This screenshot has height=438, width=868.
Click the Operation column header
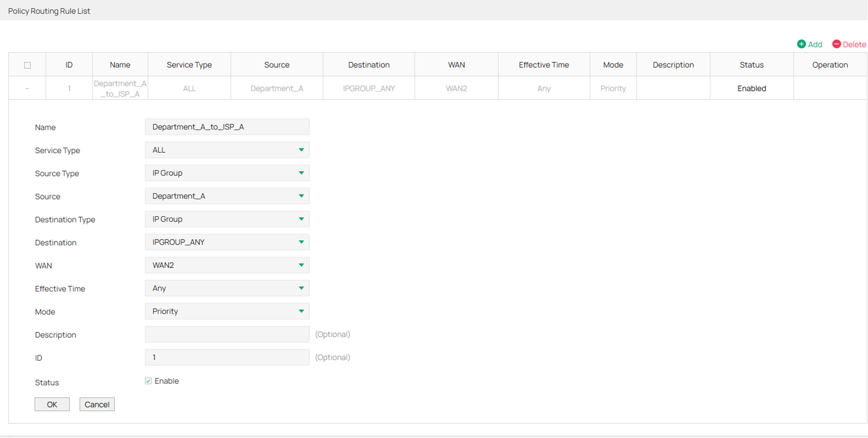[830, 65]
